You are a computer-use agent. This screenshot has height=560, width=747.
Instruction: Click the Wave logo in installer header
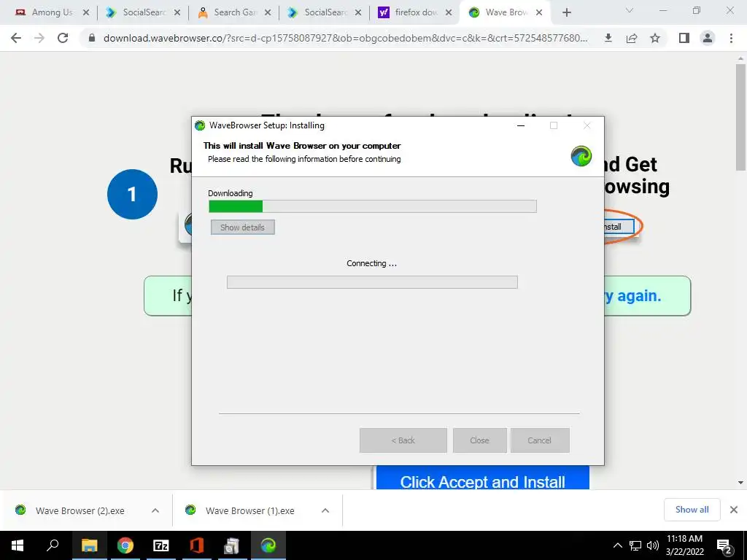581,156
